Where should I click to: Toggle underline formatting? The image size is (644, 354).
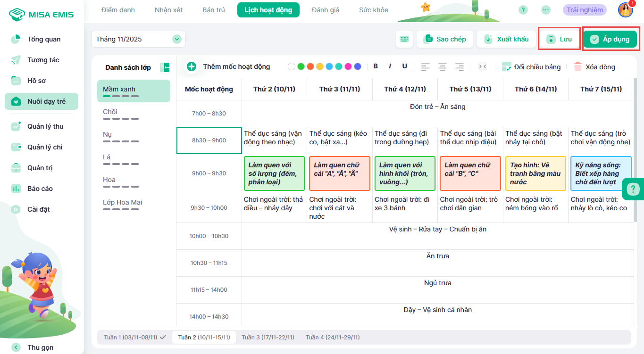point(404,66)
